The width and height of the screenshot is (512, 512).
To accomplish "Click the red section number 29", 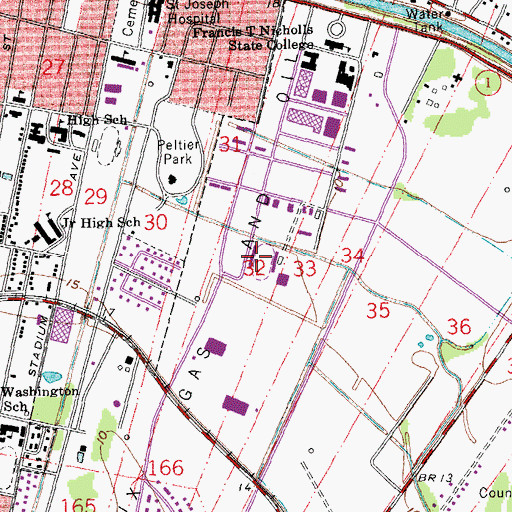I will tap(96, 196).
